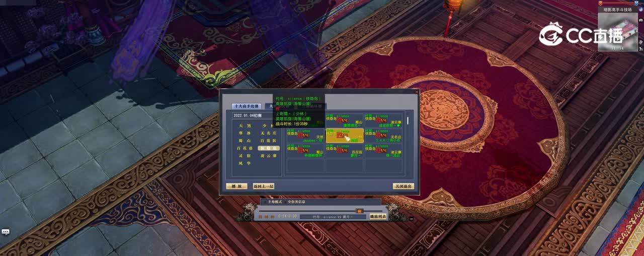The width and height of the screenshot is (644, 256).
Task: Click the 暗影高手斗技场 minimap thumbnail
Action: 617,31
